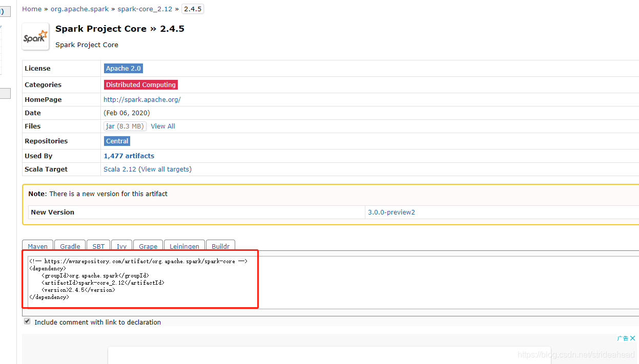Click the Date value (Feb 06, 2020)
Screen dimensions: 639x364
click(127, 113)
